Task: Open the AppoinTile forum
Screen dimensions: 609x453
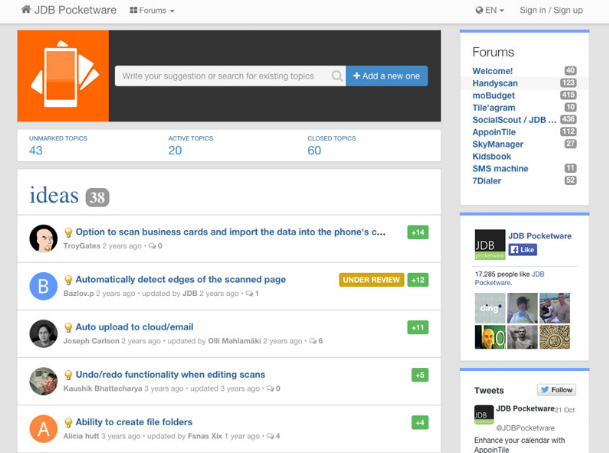Action: [x=494, y=132]
